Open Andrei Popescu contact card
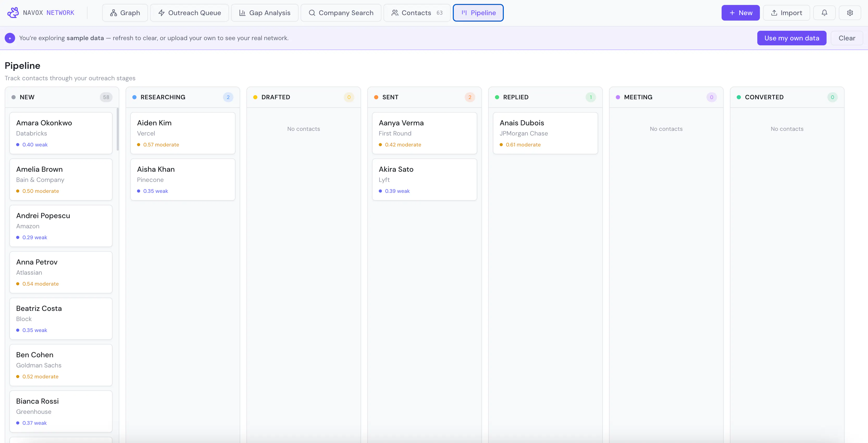868x443 pixels. [61, 226]
